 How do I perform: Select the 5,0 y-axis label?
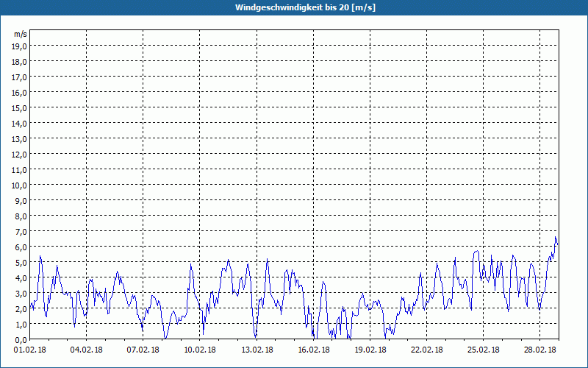21,263
